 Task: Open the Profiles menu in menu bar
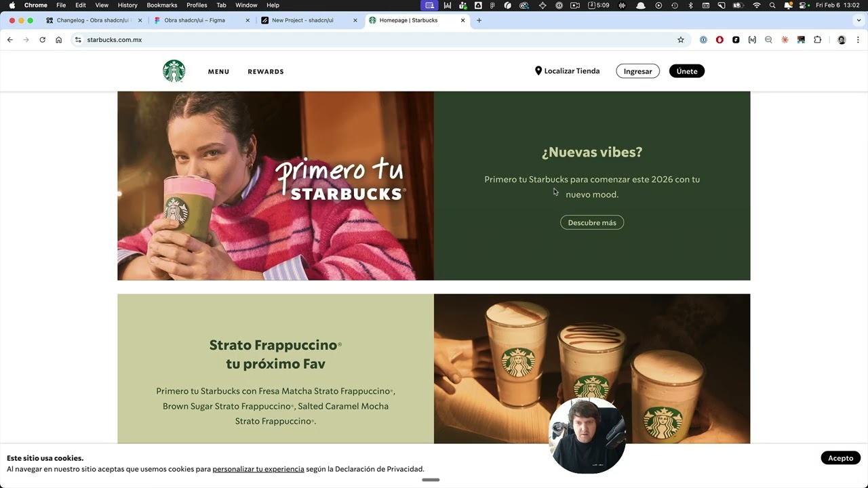(197, 5)
